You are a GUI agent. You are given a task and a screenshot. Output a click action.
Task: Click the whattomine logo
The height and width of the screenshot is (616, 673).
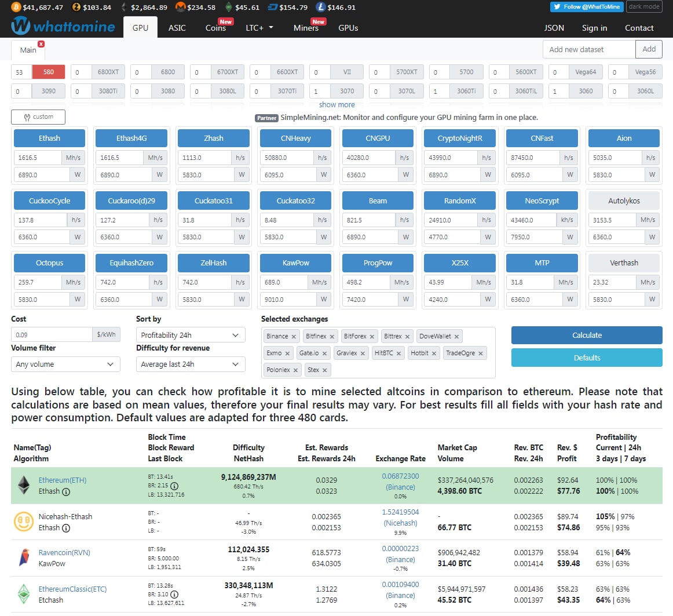tap(63, 25)
